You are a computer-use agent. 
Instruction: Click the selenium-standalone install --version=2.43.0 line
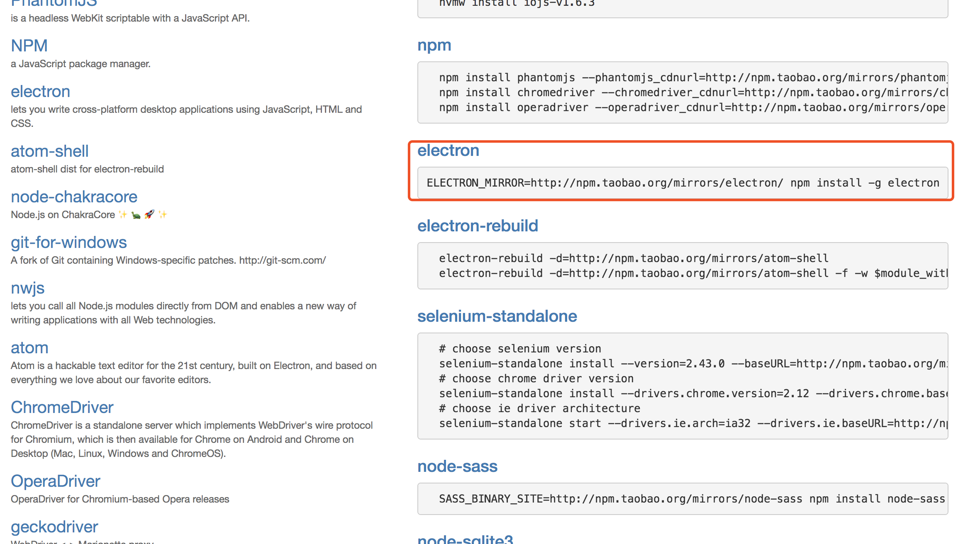click(x=693, y=364)
